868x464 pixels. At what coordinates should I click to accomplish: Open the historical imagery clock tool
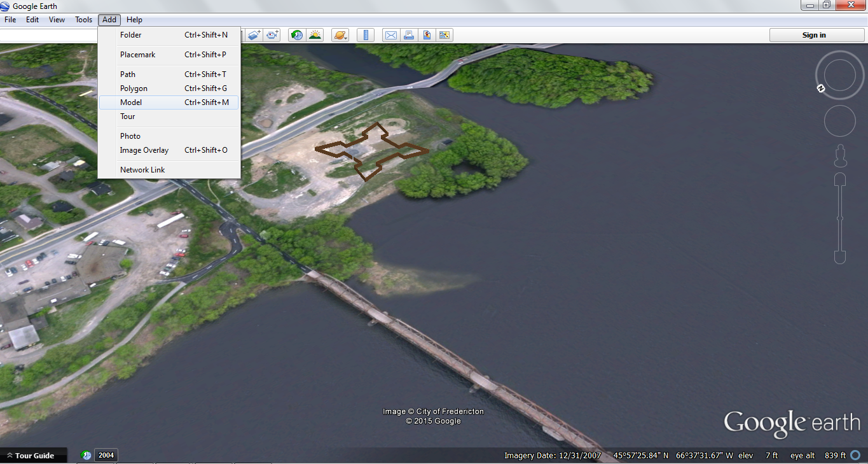[x=296, y=35]
